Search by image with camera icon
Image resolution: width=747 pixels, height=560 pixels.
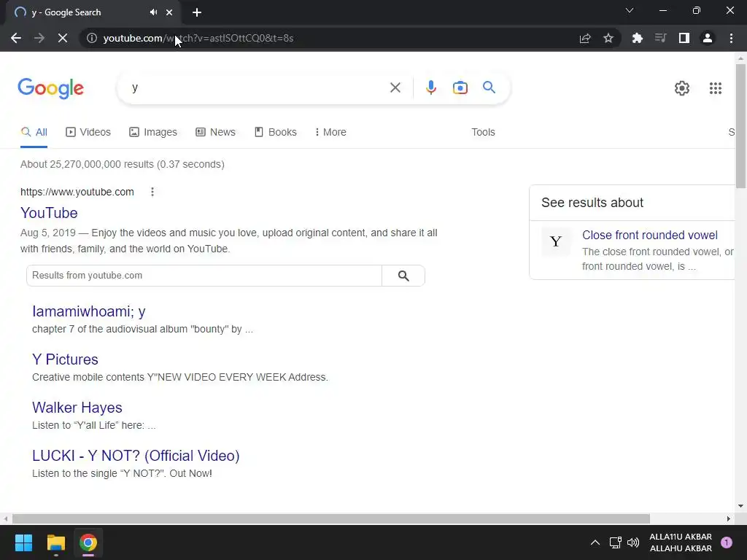(460, 87)
